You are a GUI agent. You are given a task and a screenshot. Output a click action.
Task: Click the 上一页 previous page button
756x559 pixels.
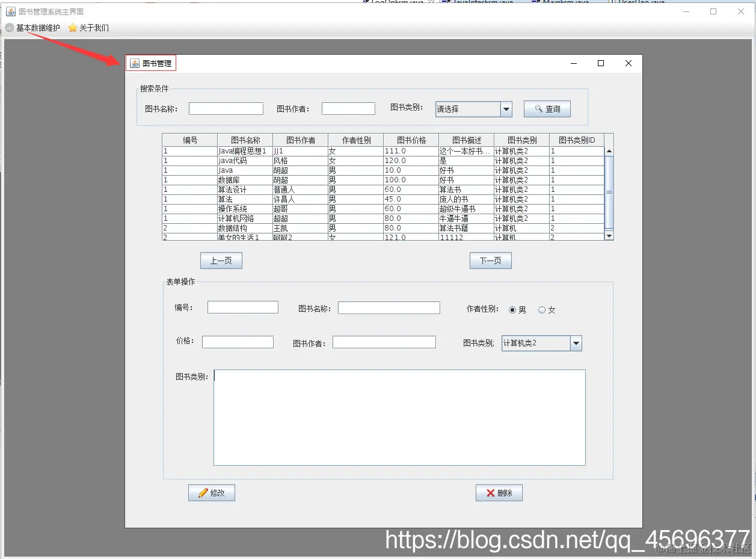(x=221, y=260)
